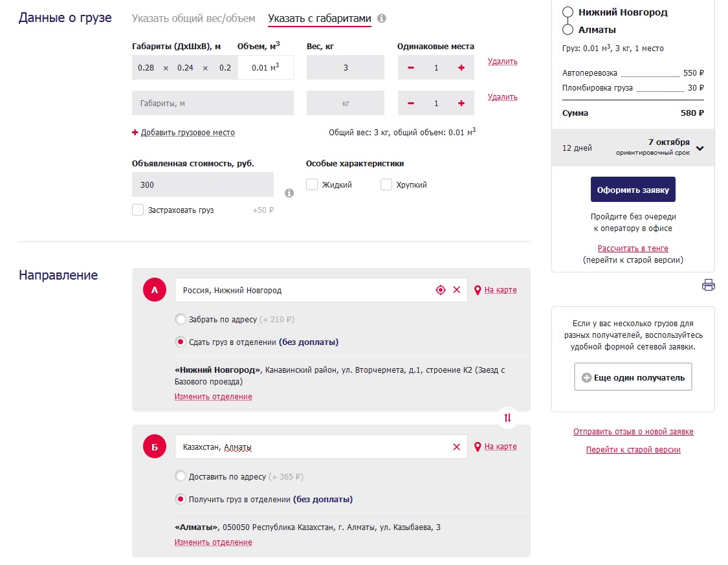Click the Еще один получатель button
The height and width of the screenshot is (565, 728).
click(633, 377)
